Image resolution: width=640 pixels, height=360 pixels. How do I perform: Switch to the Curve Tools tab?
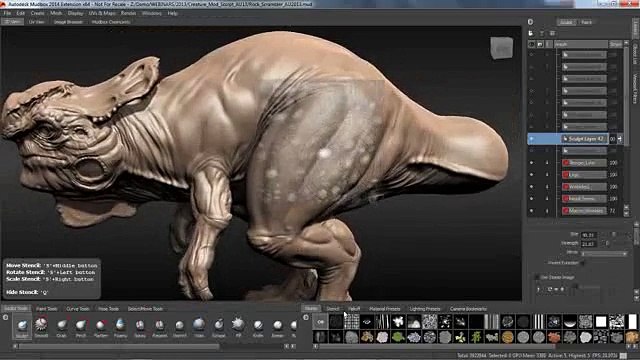click(x=78, y=309)
